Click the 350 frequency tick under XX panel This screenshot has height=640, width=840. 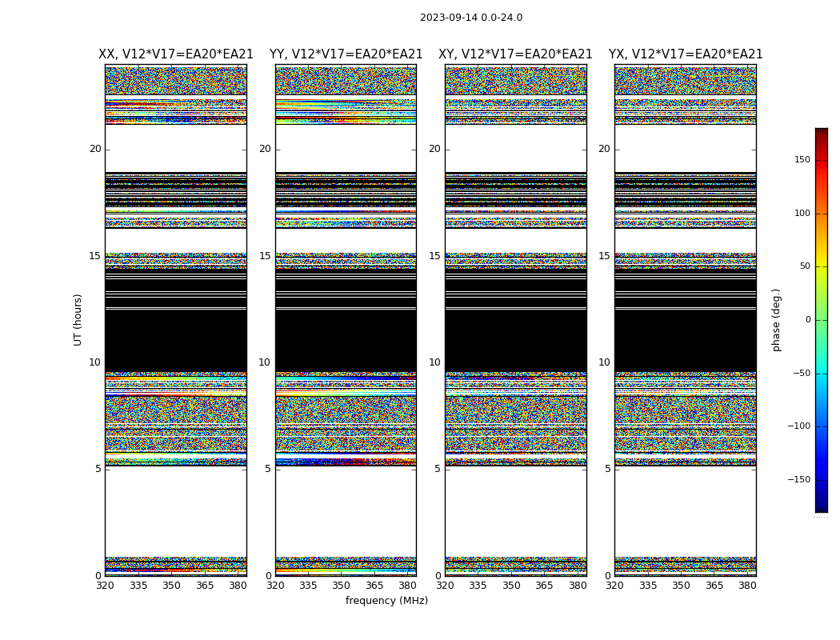[x=171, y=586]
